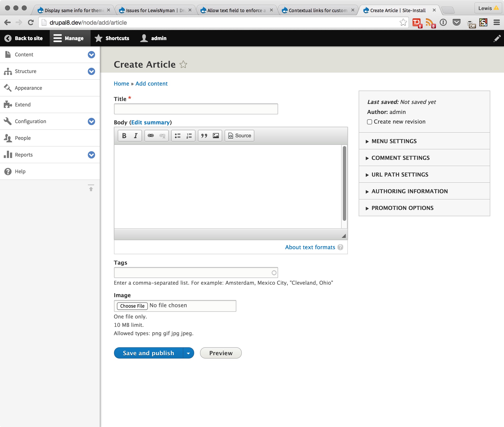504x427 pixels.
Task: Open Help from the admin sidebar
Action: tap(20, 171)
